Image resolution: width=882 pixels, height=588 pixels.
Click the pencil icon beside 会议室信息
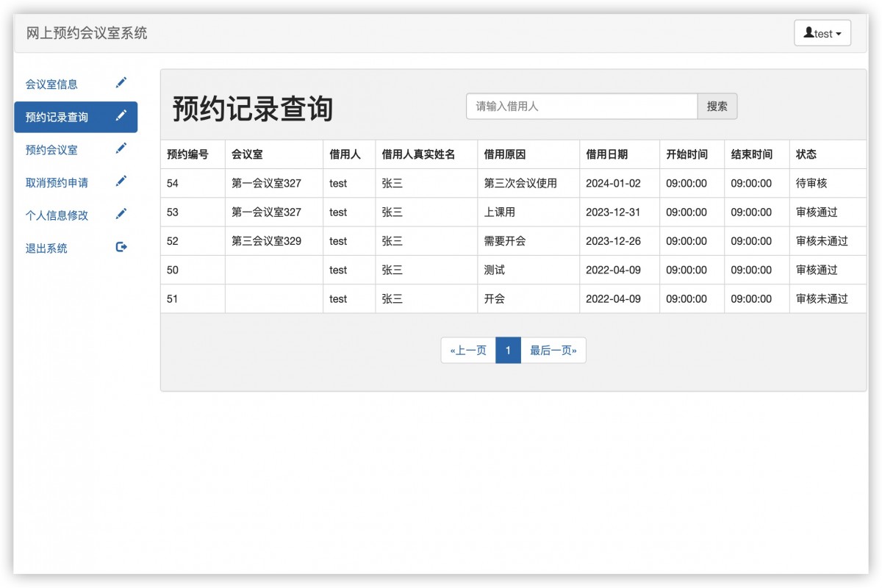[121, 83]
